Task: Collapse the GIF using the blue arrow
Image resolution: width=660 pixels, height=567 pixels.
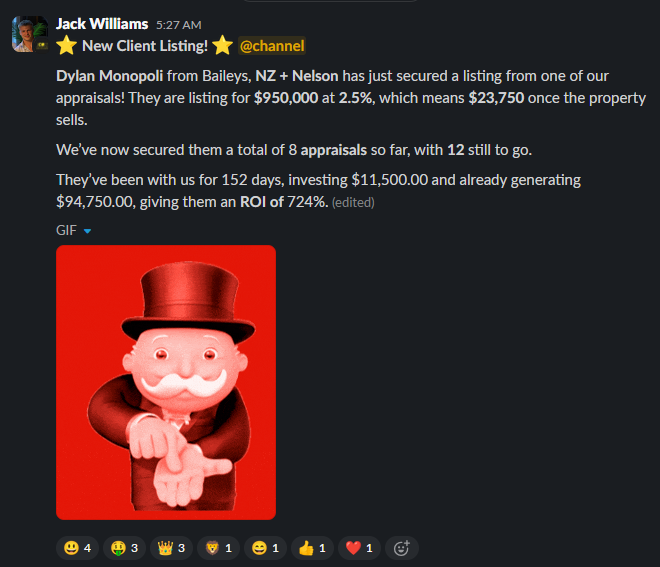Action: coord(88,231)
